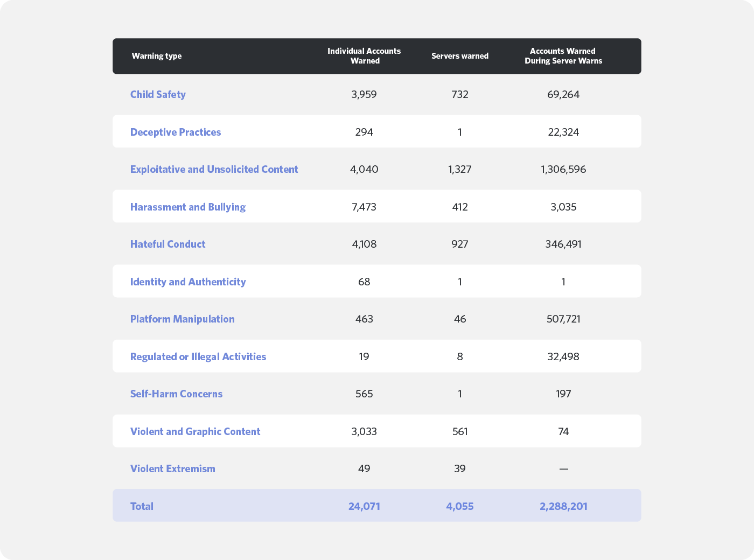Open the Violent Extremism link
This screenshot has width=754, height=560.
point(172,468)
